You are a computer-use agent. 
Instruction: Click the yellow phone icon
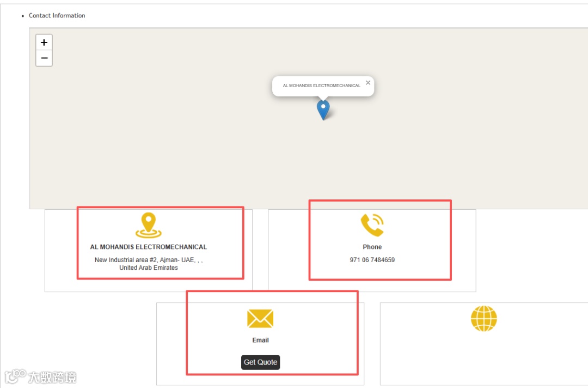click(x=372, y=225)
